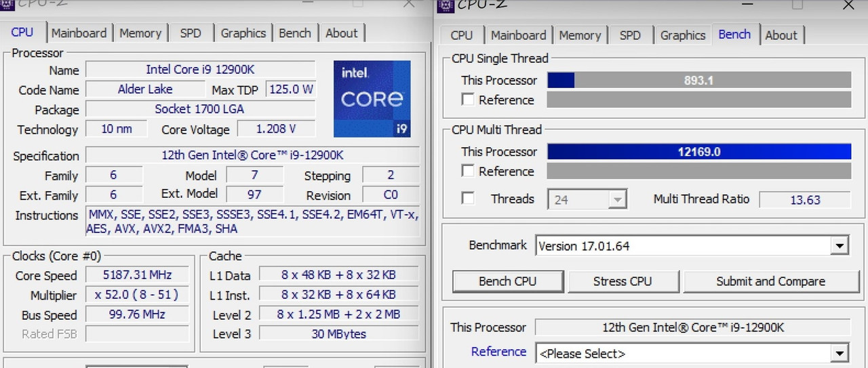
Task: Open Memory tab in right Bench window
Action: click(580, 35)
